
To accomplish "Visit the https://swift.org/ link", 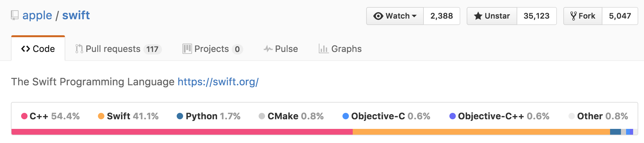I will (218, 82).
